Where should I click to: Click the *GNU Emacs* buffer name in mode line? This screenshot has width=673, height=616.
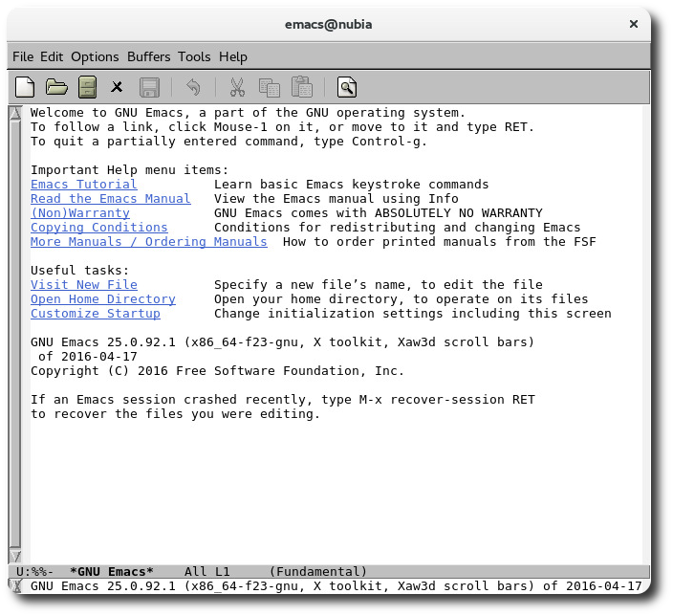pyautogui.click(x=111, y=572)
